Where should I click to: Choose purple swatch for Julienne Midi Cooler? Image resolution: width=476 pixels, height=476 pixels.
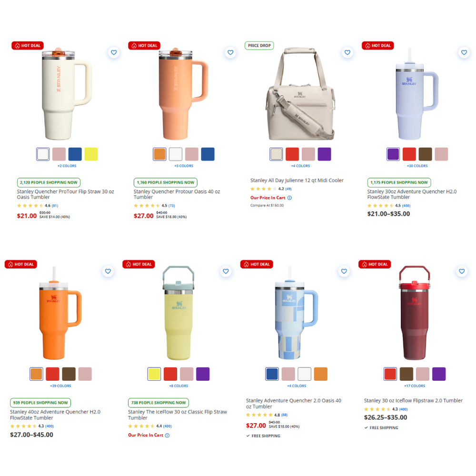click(x=324, y=154)
